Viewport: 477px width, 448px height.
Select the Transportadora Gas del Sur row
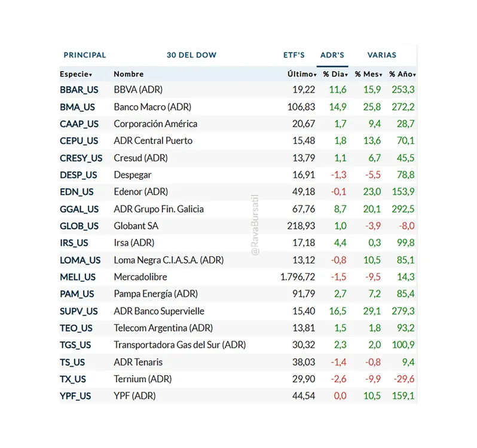179,345
